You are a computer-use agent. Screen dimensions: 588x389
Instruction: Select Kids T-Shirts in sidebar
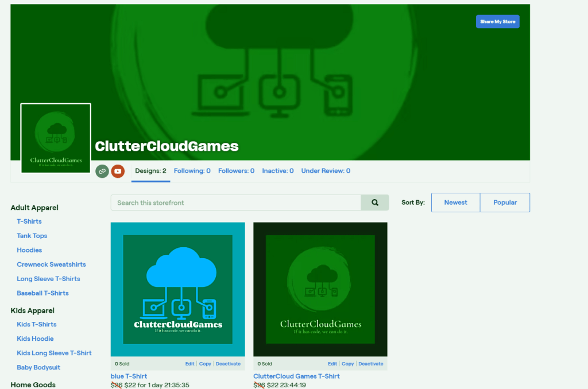click(36, 324)
